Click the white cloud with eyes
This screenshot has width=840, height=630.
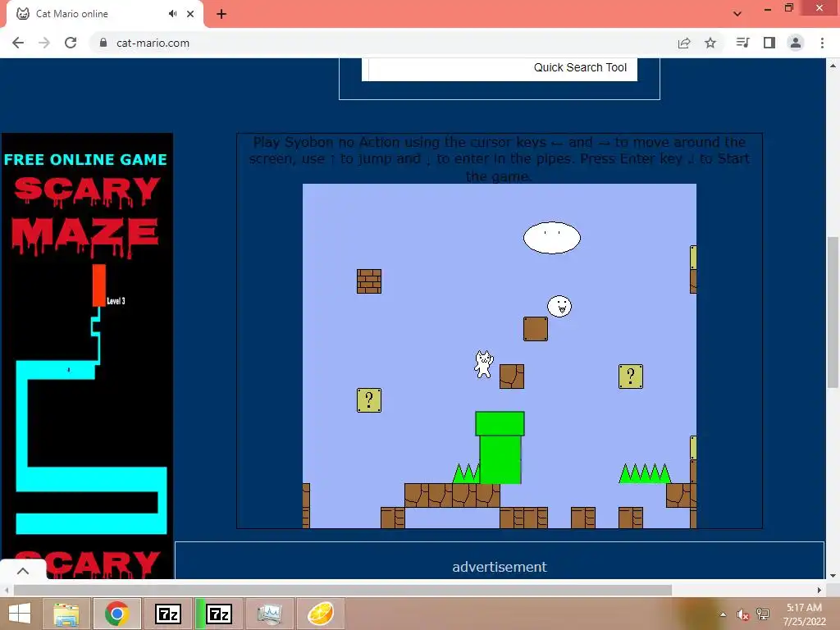552,238
